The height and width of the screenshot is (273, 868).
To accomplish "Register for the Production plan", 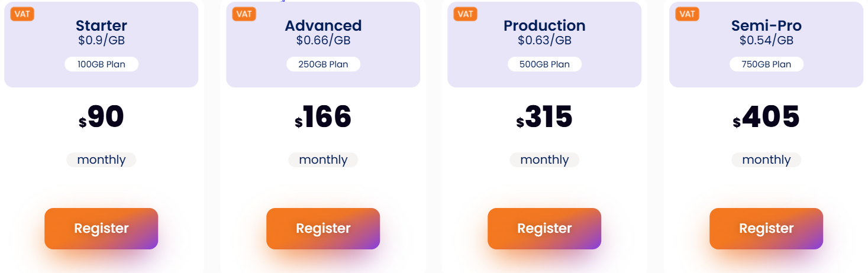I will pos(544,229).
